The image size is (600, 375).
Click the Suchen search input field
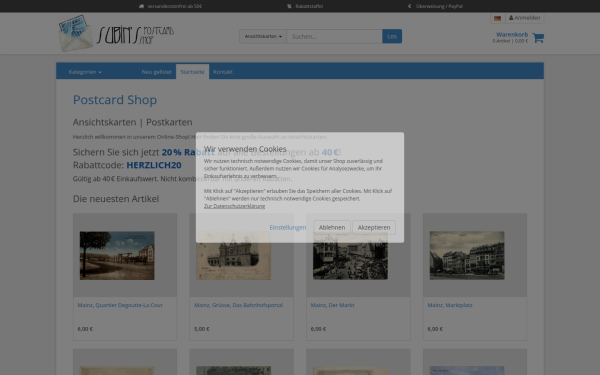334,36
